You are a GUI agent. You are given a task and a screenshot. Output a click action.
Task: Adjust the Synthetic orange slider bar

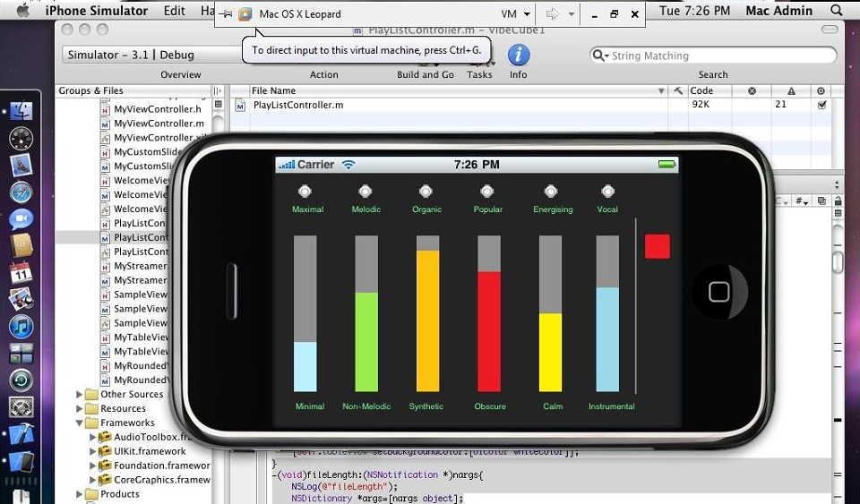pyautogui.click(x=428, y=313)
